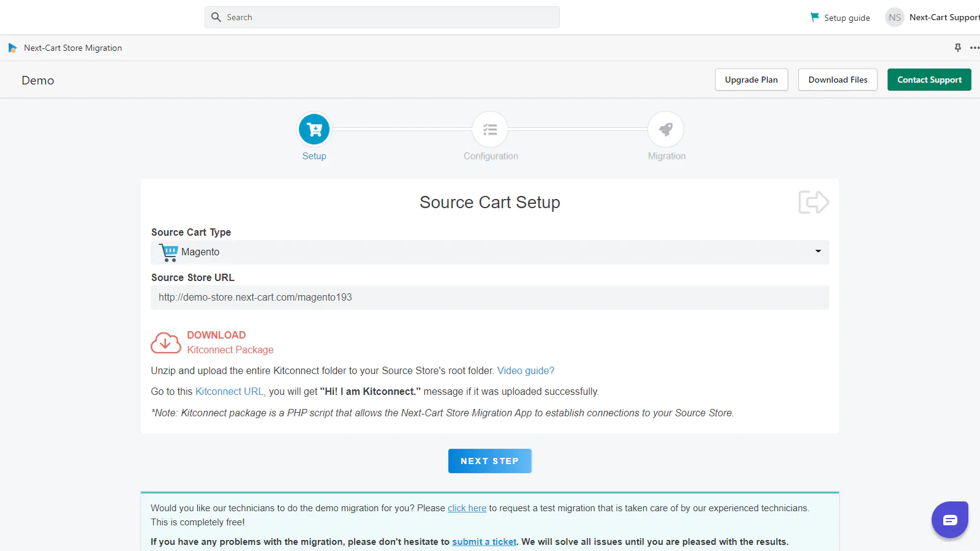The image size is (980, 551).
Task: Click the Upgrade Plan button
Action: pyautogui.click(x=751, y=80)
